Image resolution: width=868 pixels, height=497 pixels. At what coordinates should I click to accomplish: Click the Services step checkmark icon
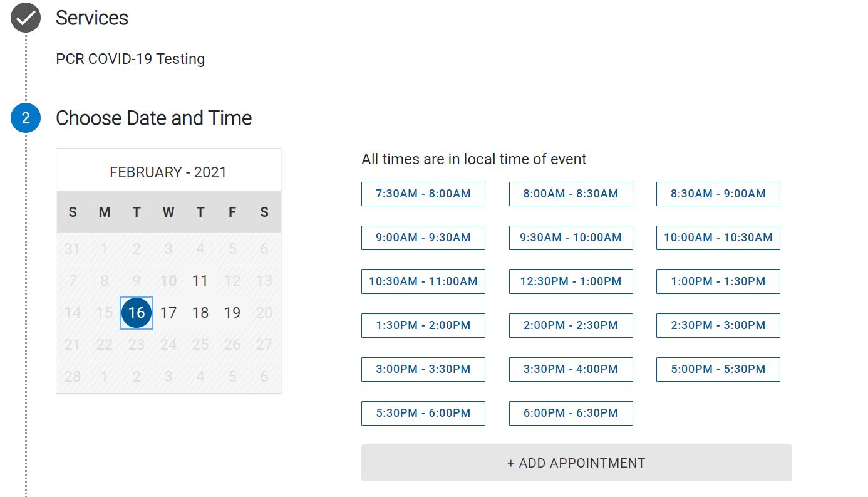(x=26, y=18)
